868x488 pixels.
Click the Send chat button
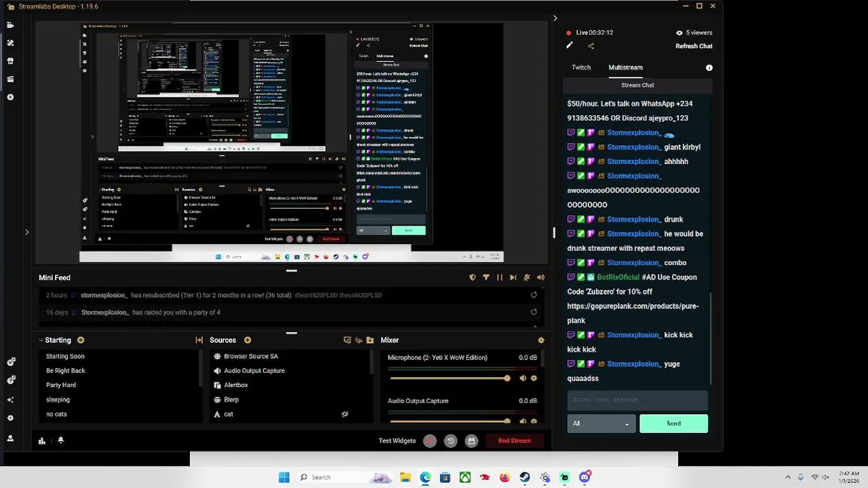click(673, 424)
